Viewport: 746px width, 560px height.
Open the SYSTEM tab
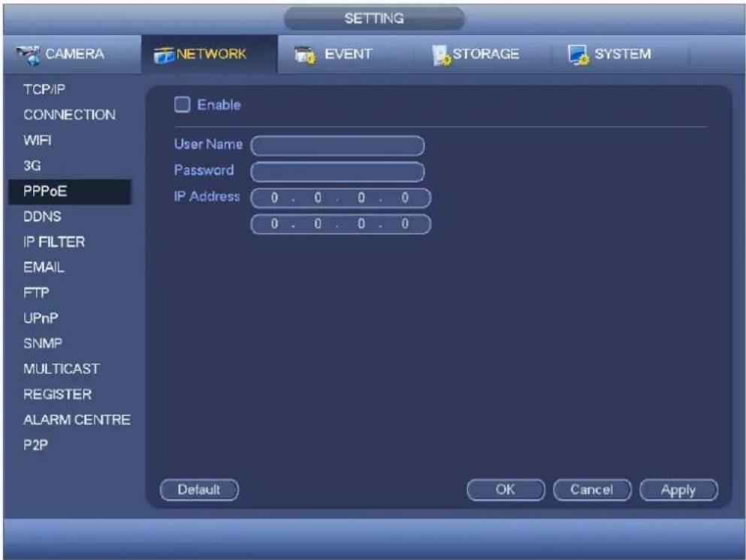pos(620,54)
